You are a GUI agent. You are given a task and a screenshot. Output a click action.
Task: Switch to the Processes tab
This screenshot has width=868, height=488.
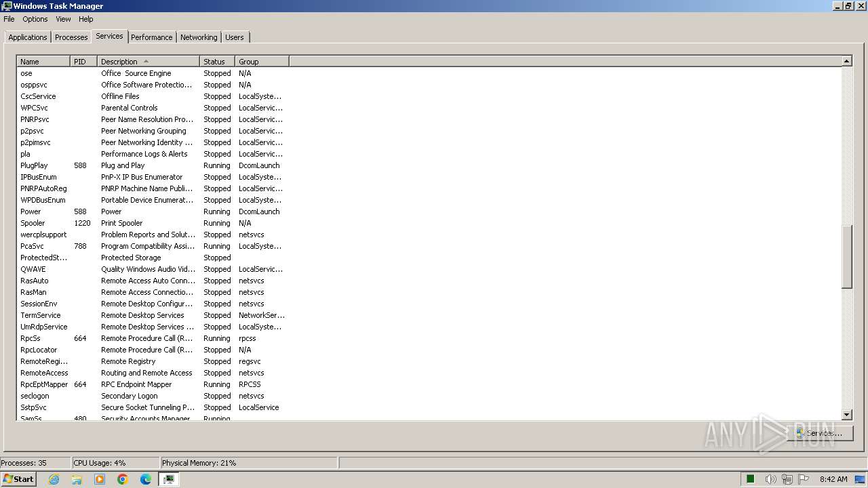point(71,37)
